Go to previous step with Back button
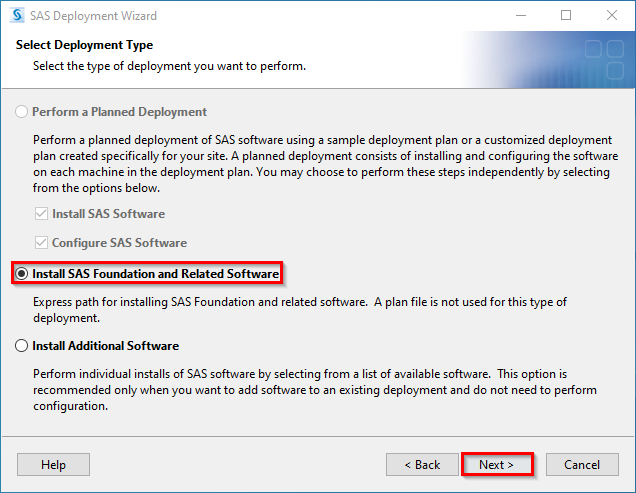636x493 pixels. click(422, 465)
